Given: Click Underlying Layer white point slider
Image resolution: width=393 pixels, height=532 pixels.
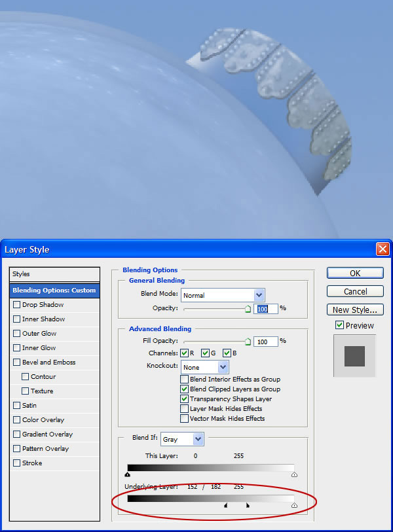Looking at the screenshot, I should point(294,506).
